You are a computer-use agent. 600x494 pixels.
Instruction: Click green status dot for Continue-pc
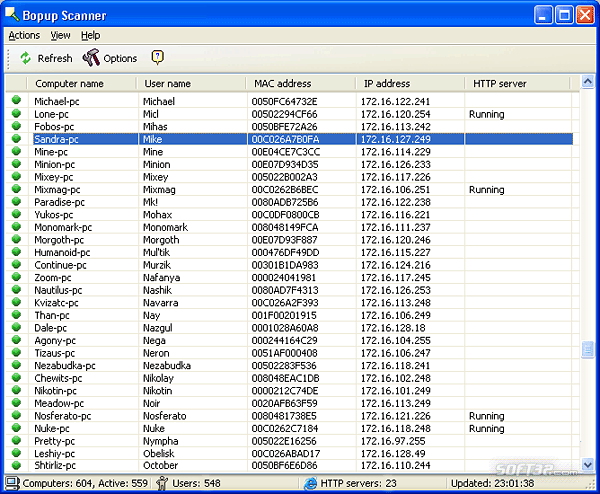pyautogui.click(x=16, y=264)
